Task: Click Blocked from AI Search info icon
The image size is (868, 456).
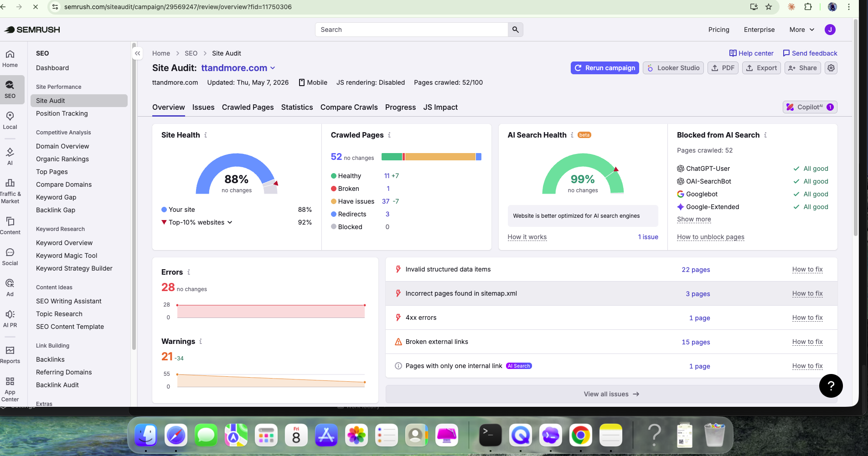Action: pyautogui.click(x=765, y=135)
